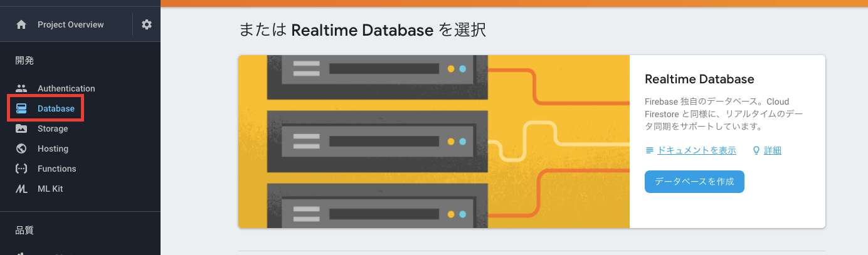This screenshot has width=868, height=255.
Task: Click the ML Kit logo icon
Action: click(x=21, y=189)
